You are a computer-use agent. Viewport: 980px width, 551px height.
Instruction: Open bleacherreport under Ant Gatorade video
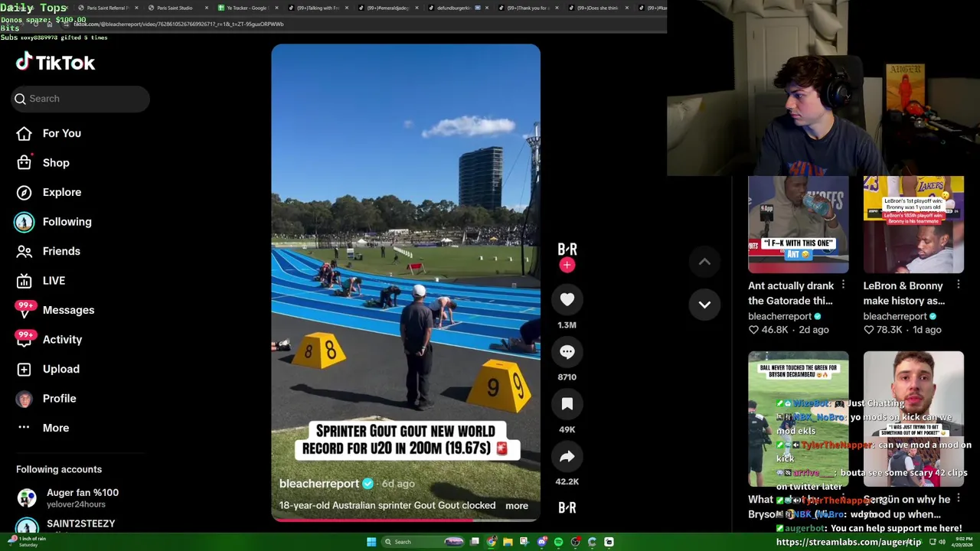point(779,316)
